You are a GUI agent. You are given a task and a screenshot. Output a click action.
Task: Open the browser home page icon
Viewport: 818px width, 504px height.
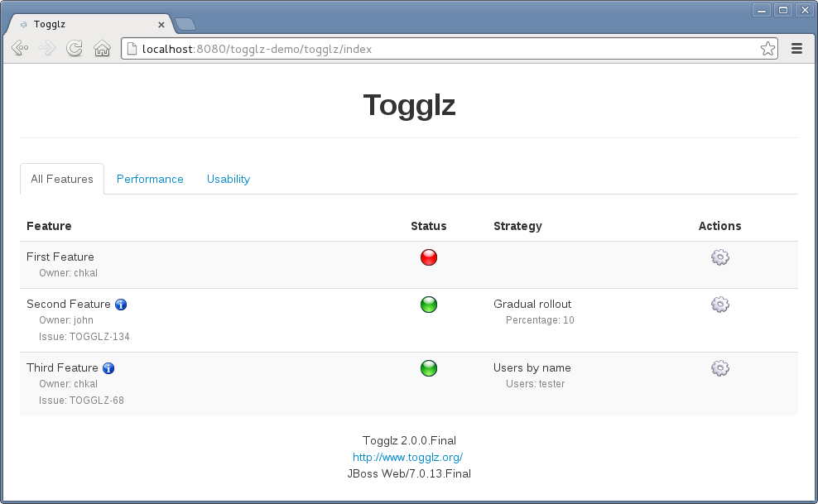[103, 49]
